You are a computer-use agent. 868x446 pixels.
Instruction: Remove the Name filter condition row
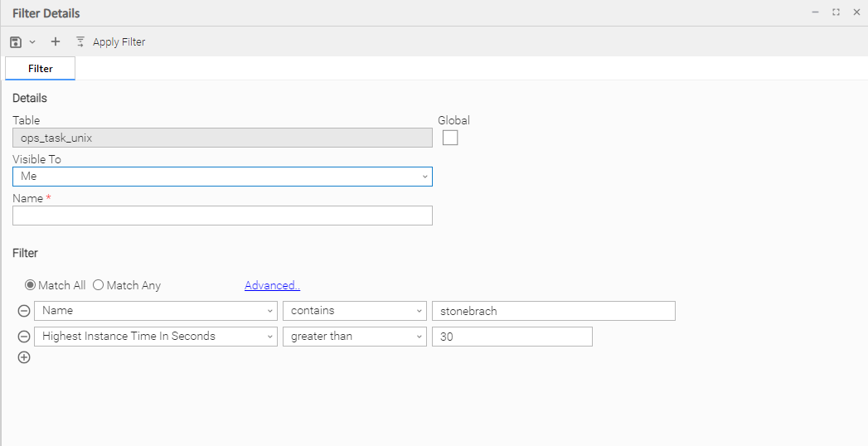24,311
